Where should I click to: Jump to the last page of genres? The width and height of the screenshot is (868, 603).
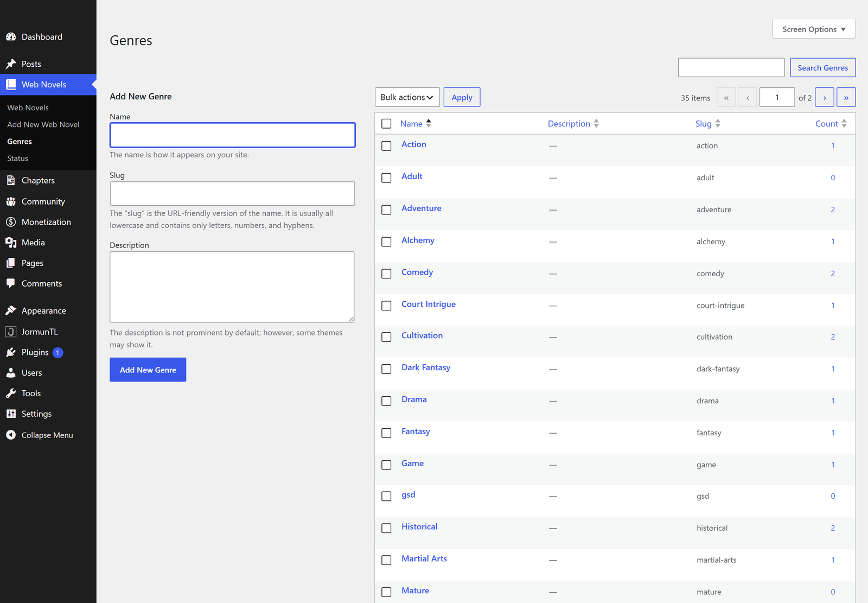pyautogui.click(x=846, y=98)
